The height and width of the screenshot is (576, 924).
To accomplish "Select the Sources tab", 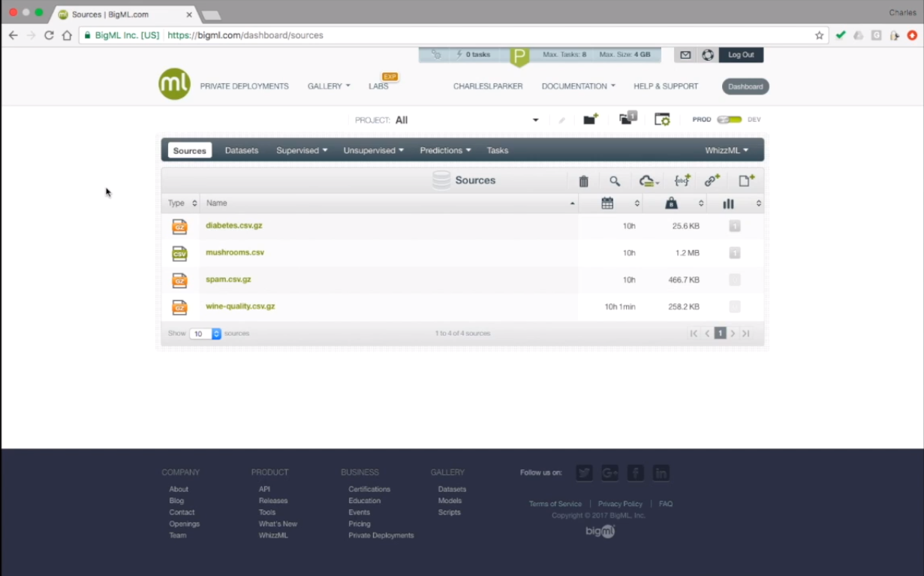I will (189, 150).
